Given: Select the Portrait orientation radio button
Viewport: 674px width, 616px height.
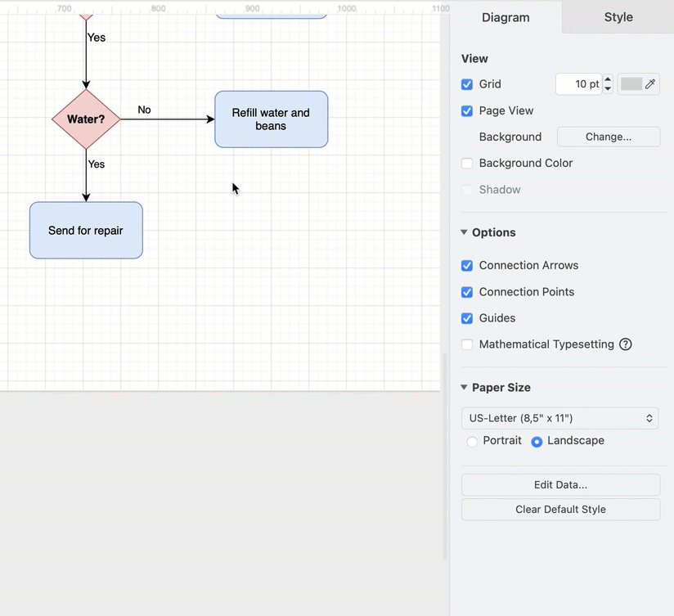Looking at the screenshot, I should (472, 442).
